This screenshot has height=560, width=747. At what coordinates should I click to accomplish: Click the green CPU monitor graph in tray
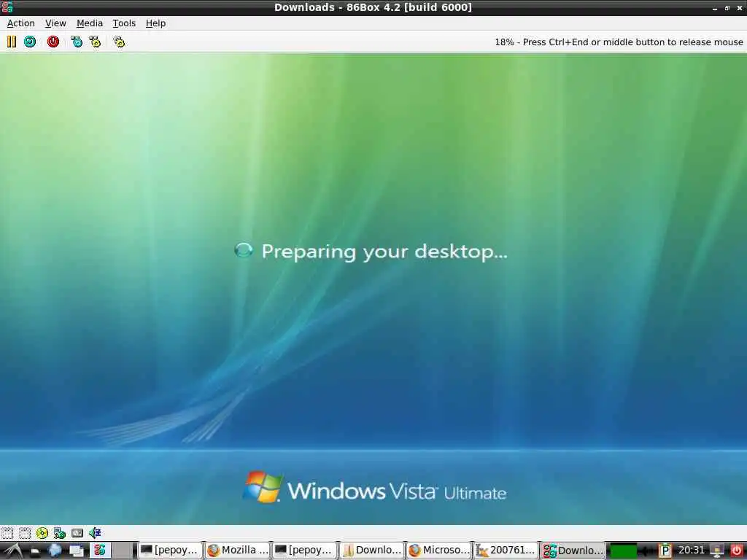click(x=624, y=551)
